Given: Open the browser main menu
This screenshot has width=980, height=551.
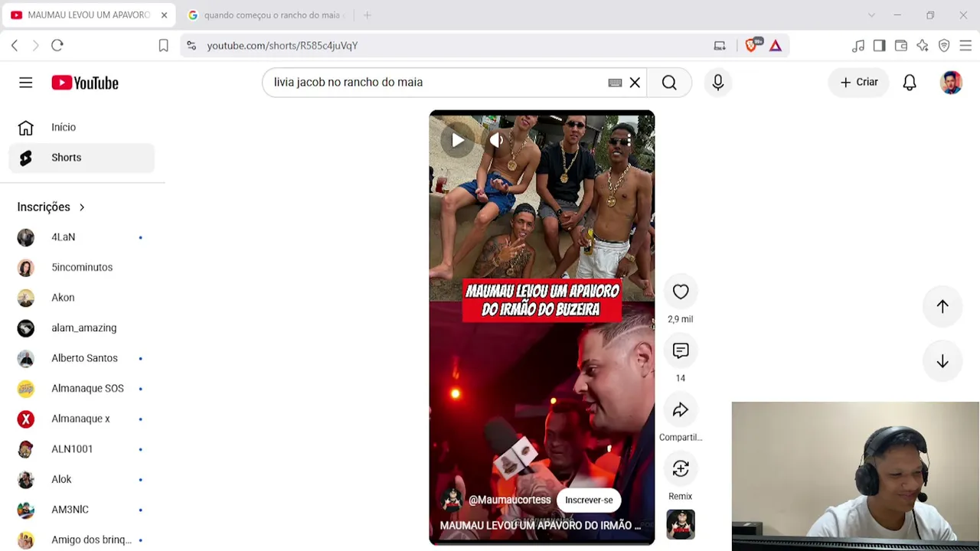Looking at the screenshot, I should pos(965,46).
